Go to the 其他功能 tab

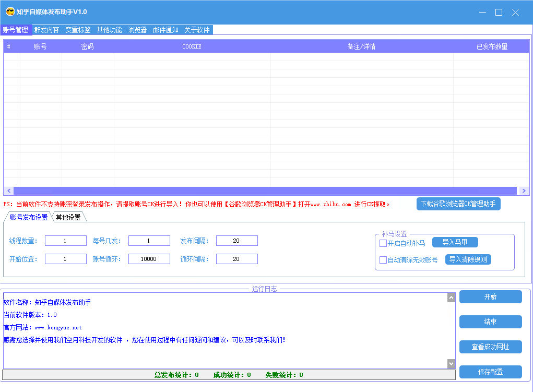point(110,30)
